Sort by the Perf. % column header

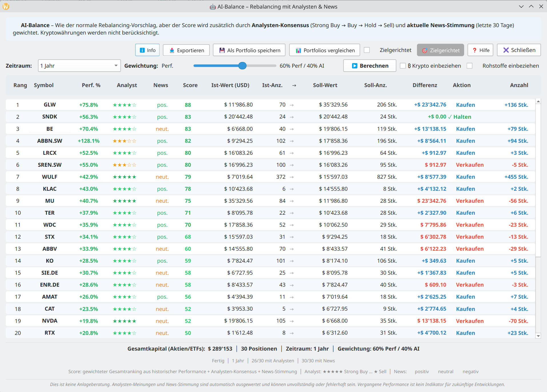tap(91, 85)
